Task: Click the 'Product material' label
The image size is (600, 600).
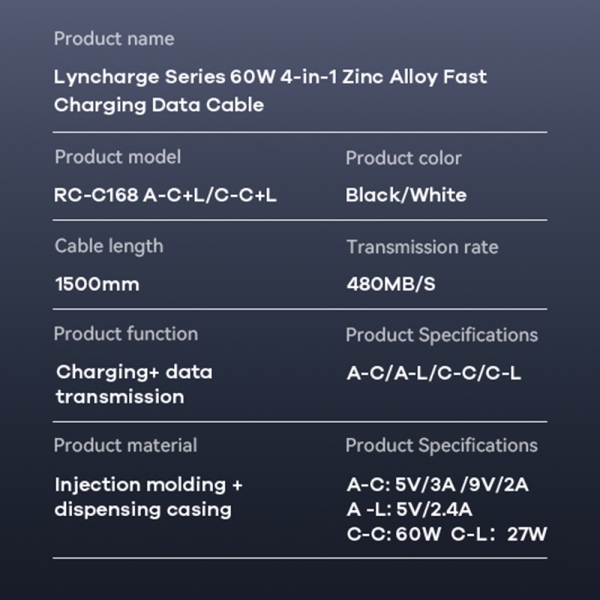Action: tap(126, 445)
